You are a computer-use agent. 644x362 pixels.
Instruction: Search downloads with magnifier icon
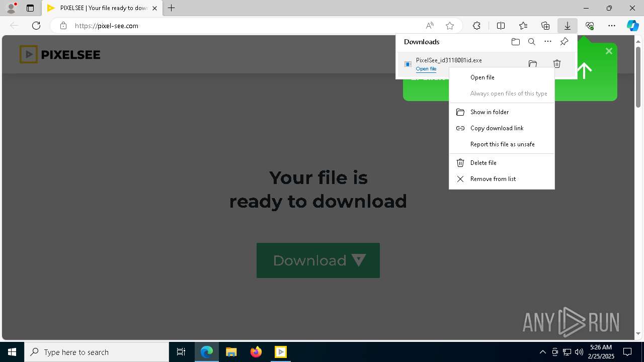[x=531, y=42]
